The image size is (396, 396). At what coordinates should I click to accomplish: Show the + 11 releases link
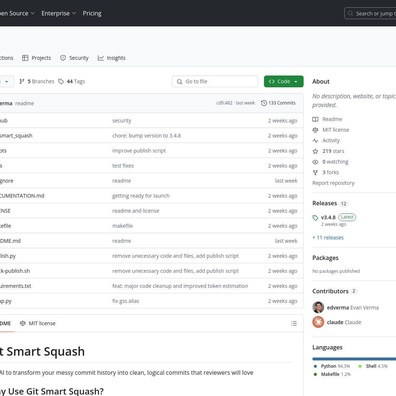pyautogui.click(x=328, y=238)
